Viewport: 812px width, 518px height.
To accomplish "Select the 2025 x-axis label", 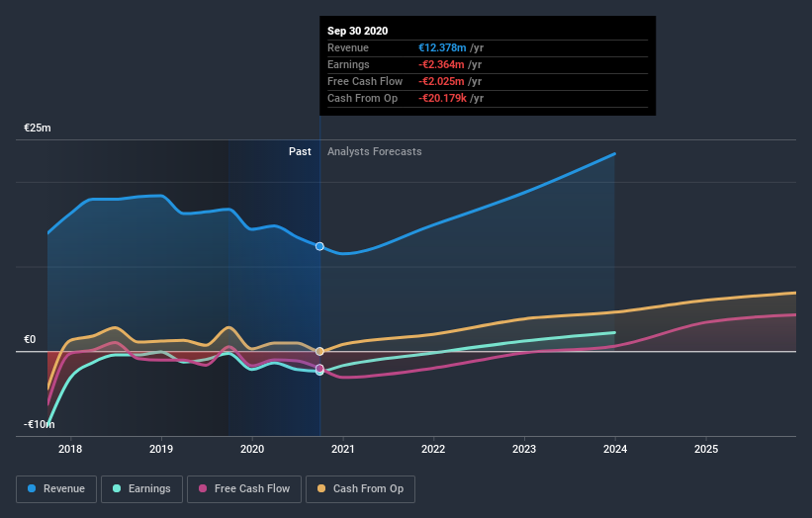I will click(x=706, y=449).
